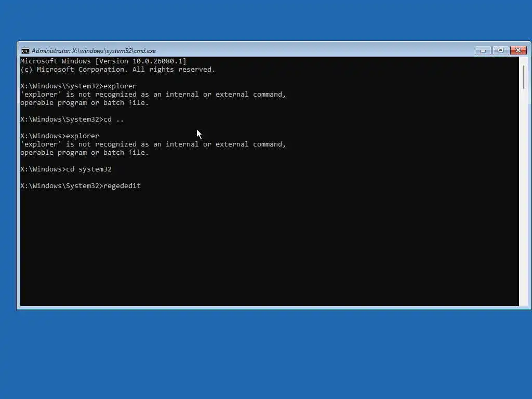
Task: Click the cmd icon in the title bar
Action: click(25, 51)
